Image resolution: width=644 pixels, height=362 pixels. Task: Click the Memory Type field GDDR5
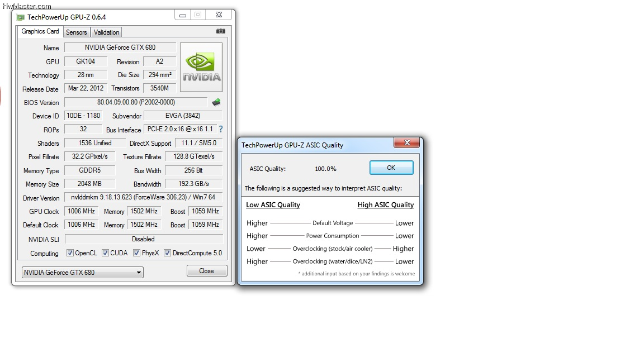(90, 170)
